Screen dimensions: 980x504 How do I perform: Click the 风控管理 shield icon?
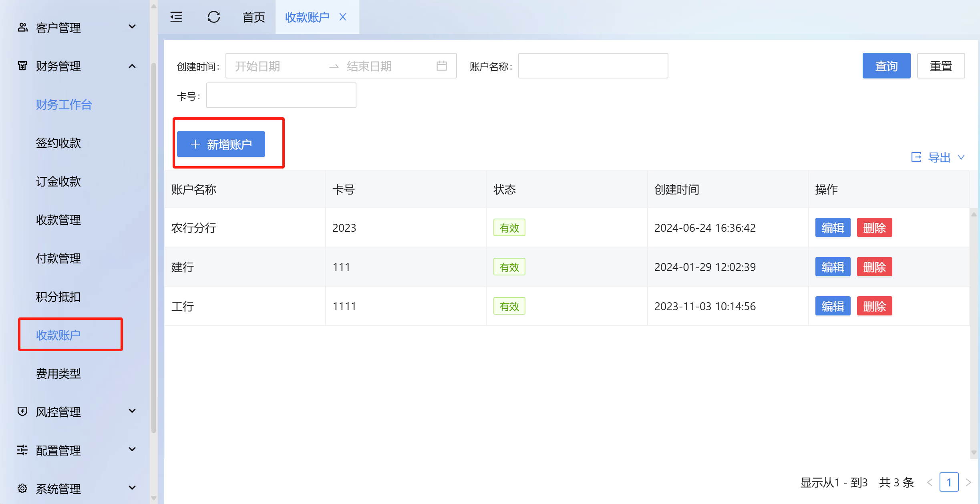click(22, 411)
